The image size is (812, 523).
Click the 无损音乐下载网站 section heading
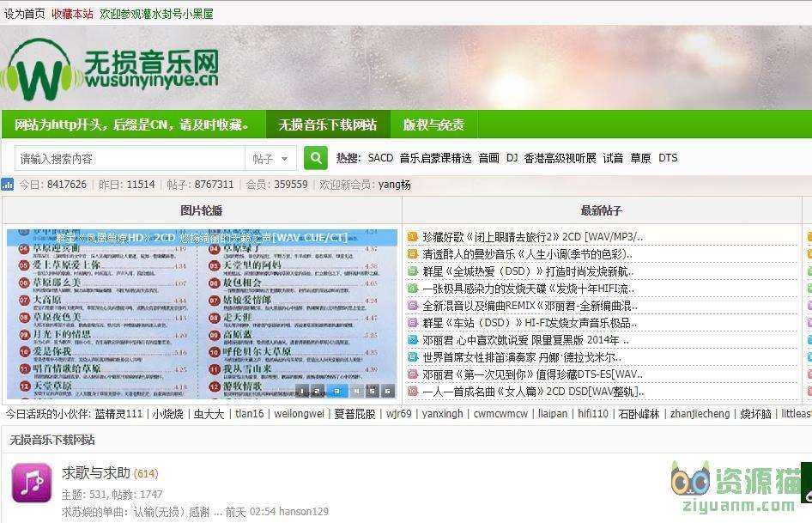(x=52, y=440)
